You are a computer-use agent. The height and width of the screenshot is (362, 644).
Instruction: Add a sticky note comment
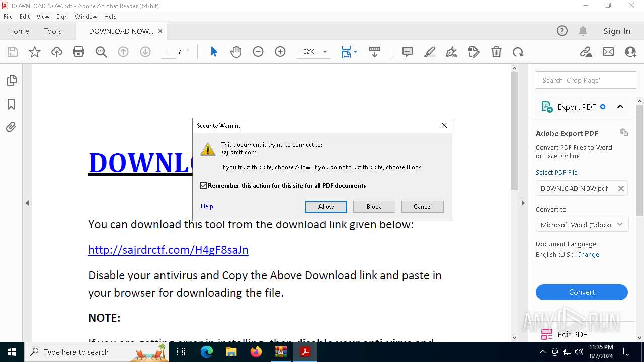pos(408,52)
